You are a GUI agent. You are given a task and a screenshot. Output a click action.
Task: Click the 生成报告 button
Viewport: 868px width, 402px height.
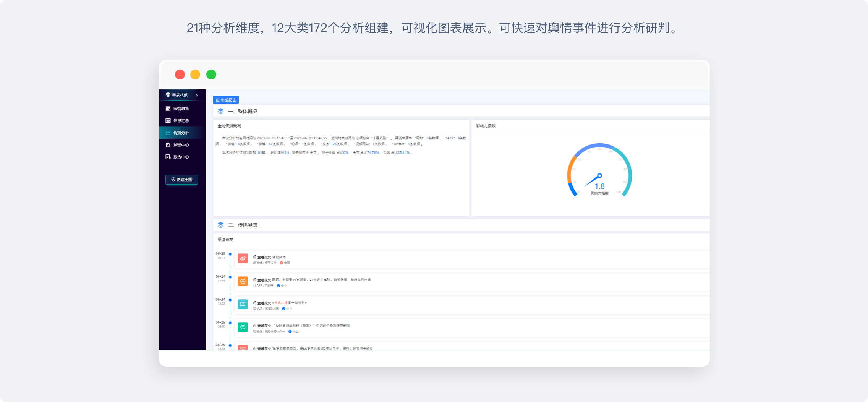pos(226,100)
